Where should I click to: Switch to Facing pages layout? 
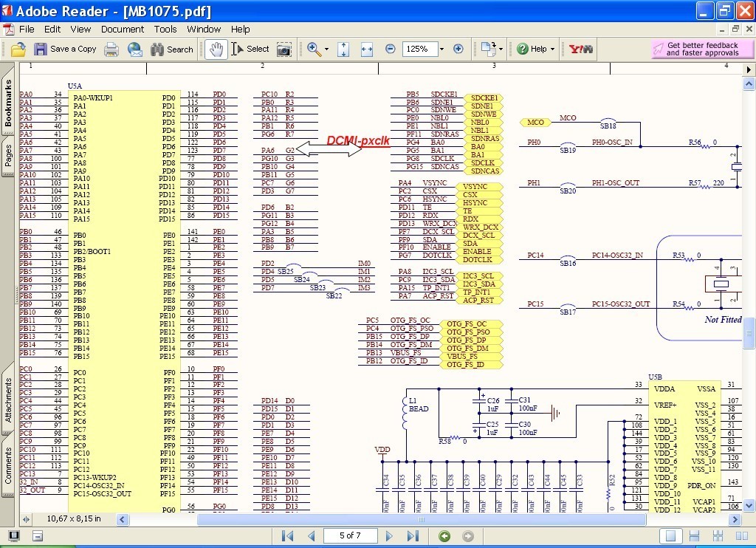742,536
